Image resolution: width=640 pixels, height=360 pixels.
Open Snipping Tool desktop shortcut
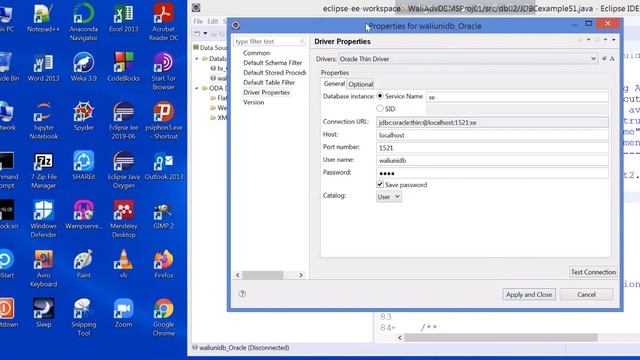pos(84,318)
